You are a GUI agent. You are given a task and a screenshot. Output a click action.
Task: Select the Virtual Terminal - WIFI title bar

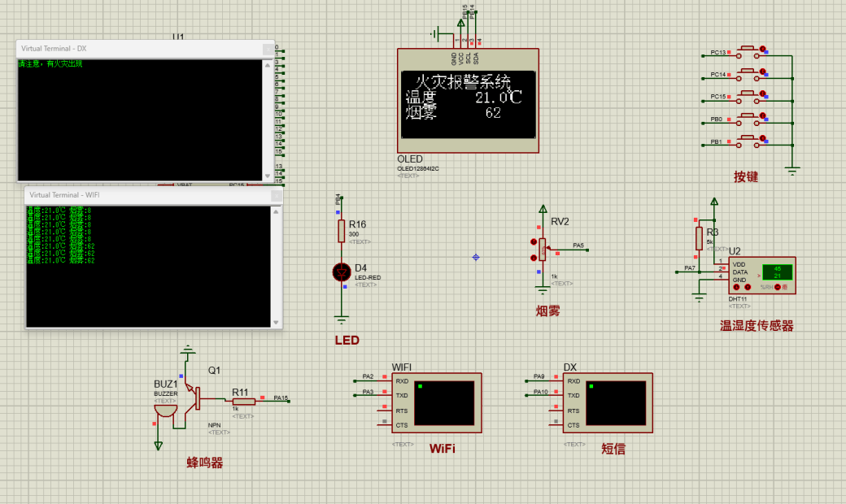(x=146, y=195)
